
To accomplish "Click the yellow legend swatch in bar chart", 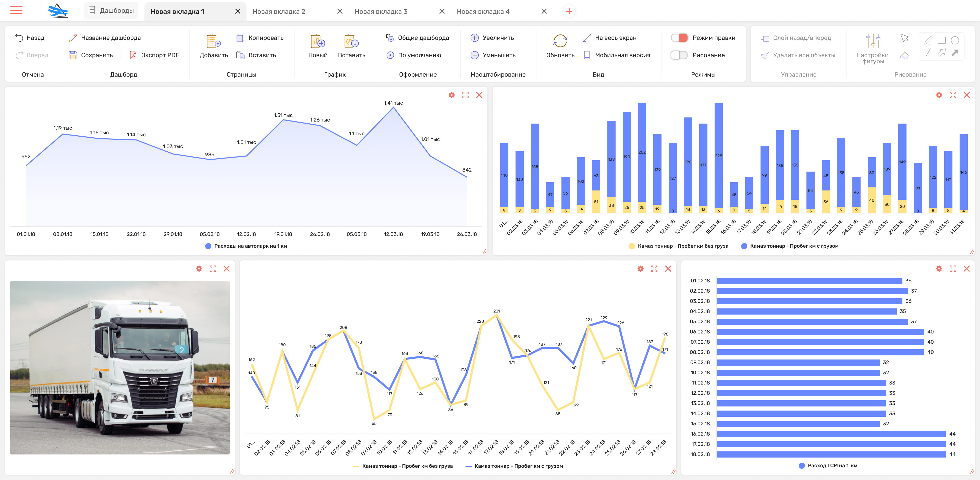I will (632, 246).
